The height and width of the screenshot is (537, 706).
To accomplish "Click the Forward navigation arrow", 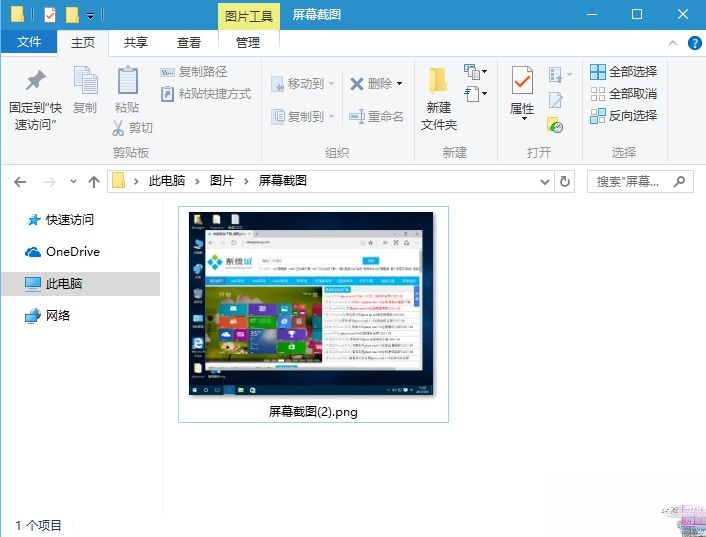I will (50, 182).
